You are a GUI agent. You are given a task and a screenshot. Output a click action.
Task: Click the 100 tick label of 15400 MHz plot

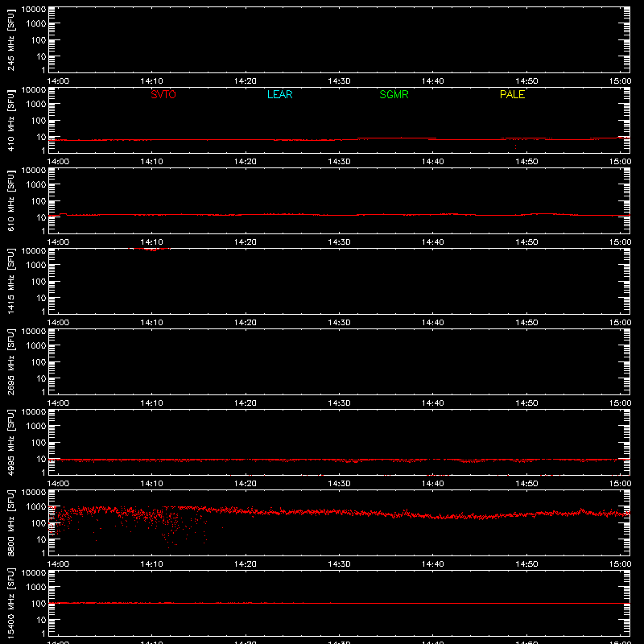pos(39,603)
